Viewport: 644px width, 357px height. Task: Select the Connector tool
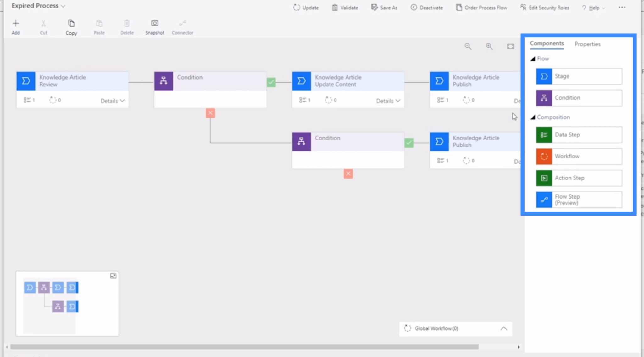182,27
